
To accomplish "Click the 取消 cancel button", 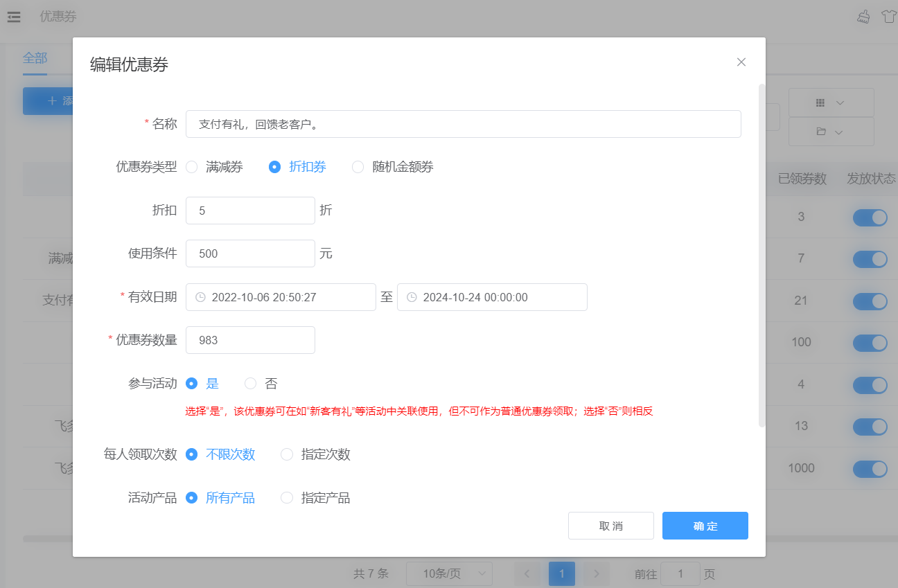I will pyautogui.click(x=610, y=526).
